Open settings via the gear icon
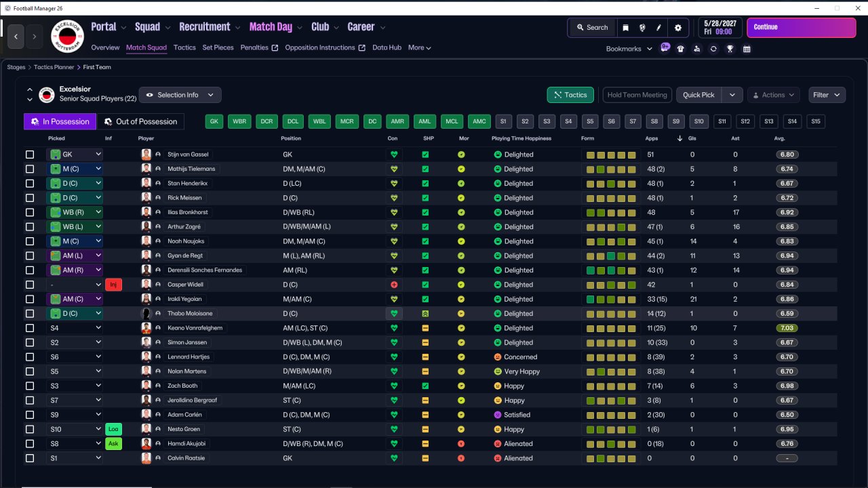Screen dimensions: 868x488 [677, 28]
